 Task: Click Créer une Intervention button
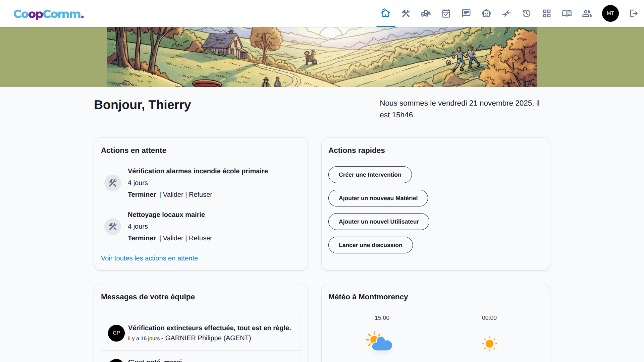pos(370,175)
